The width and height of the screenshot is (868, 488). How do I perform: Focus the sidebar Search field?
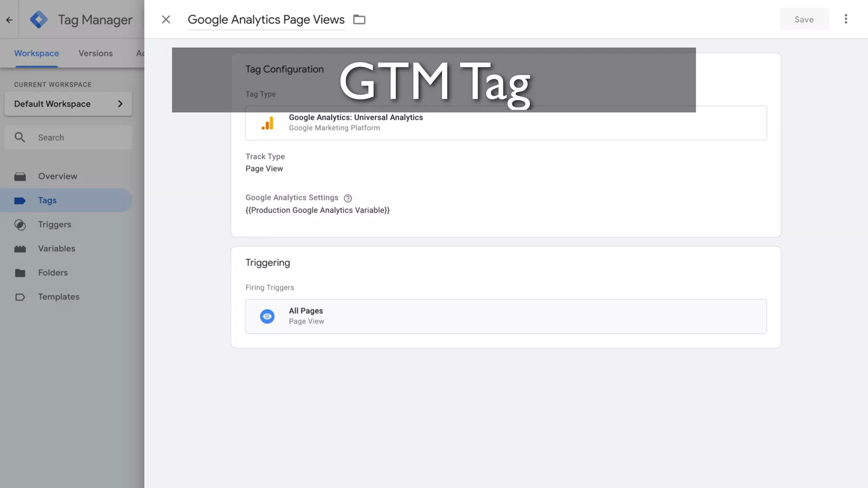pyautogui.click(x=68, y=137)
